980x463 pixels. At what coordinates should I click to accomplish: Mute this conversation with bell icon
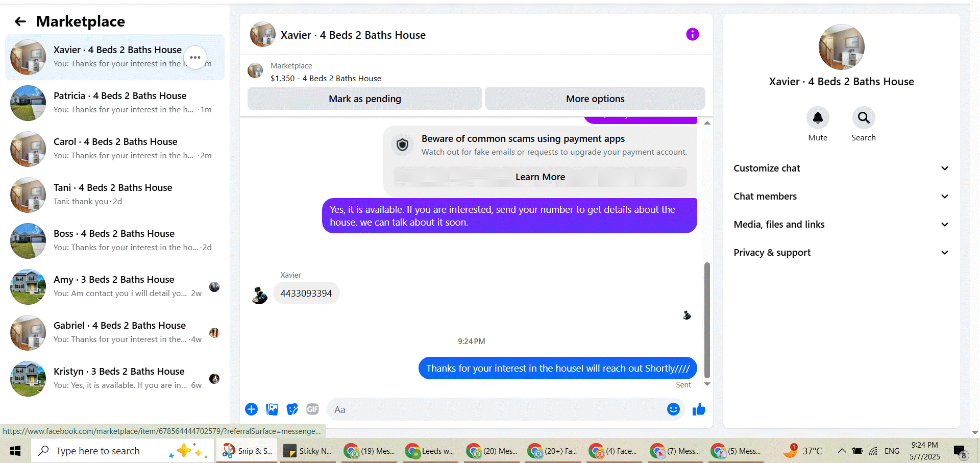(x=818, y=118)
